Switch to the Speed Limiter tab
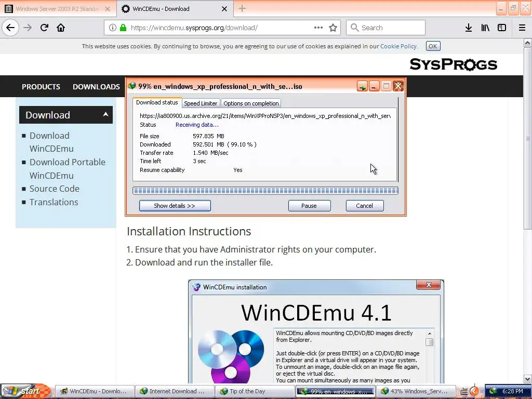 click(201, 103)
